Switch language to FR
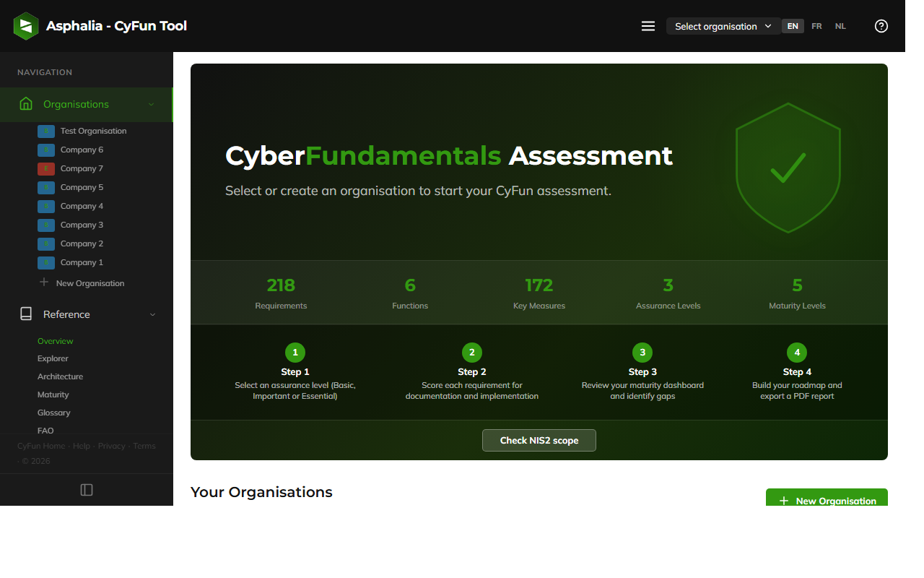Screen dimensions: 924x578 [816, 26]
